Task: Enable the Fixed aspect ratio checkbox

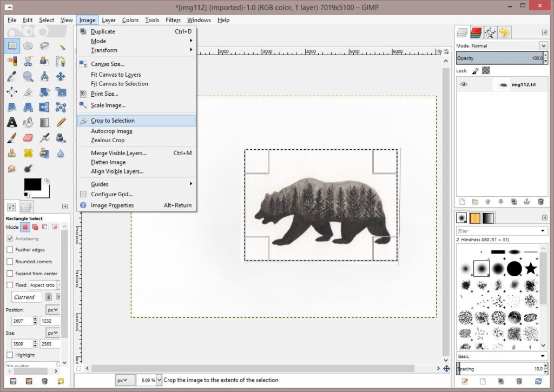Action: pyautogui.click(x=10, y=285)
